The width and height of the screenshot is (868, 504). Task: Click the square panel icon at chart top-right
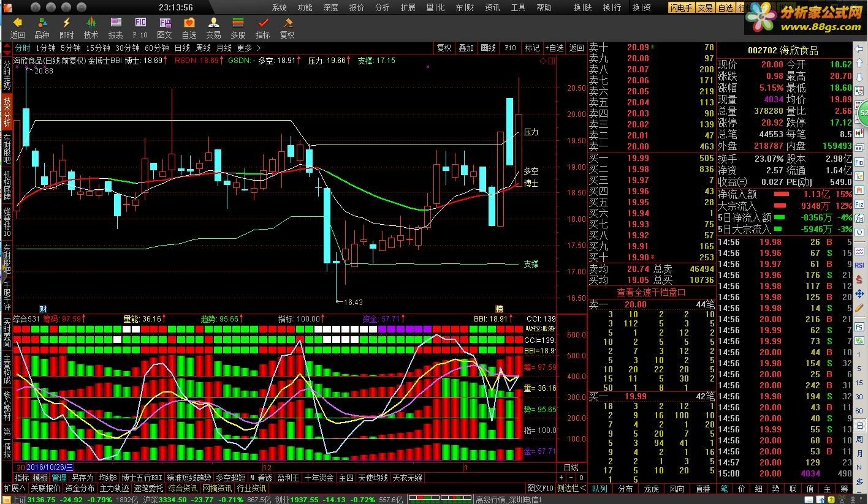(x=551, y=61)
